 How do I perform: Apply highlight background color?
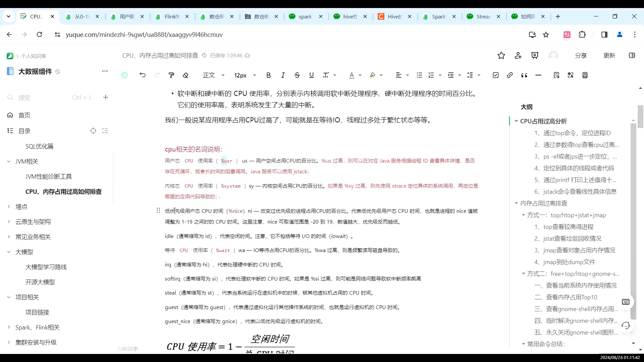tap(373, 75)
